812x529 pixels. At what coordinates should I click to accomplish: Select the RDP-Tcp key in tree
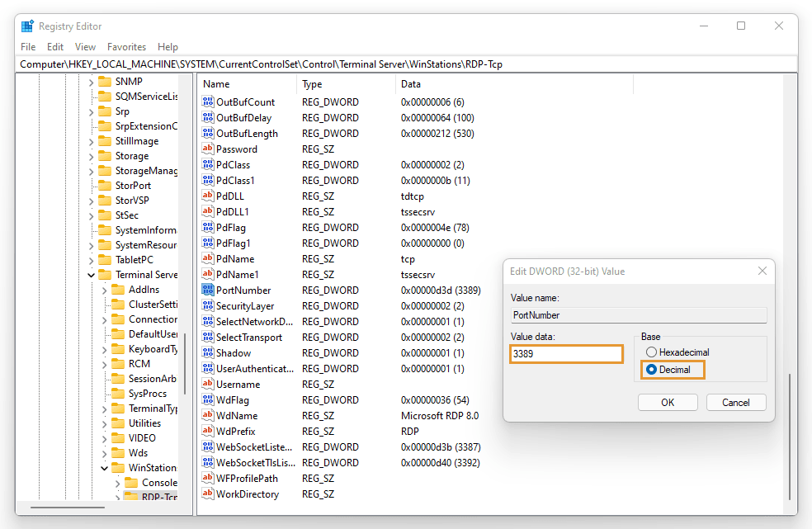(159, 497)
